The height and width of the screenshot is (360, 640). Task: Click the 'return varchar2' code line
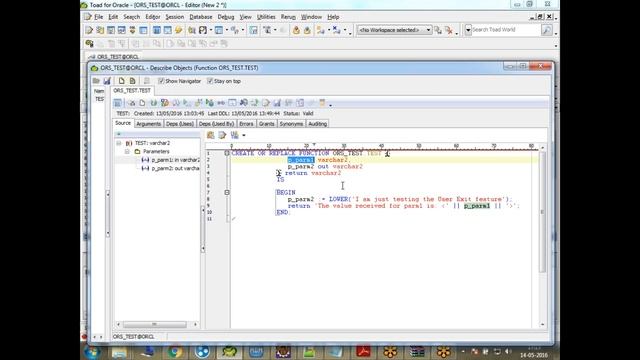point(313,173)
